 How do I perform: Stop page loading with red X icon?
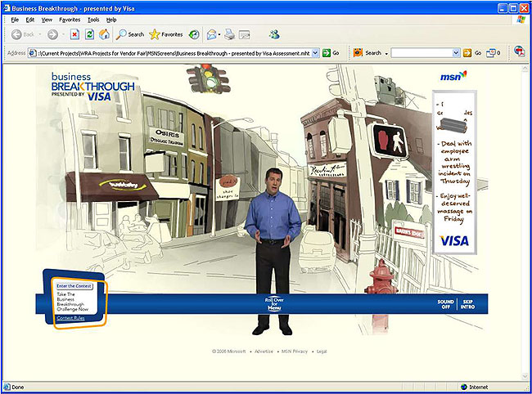(x=74, y=34)
